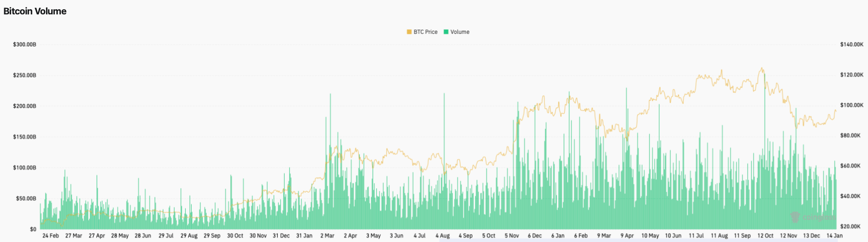Screen dimensions: 868x242
Task: Select the 14 Jan x-axis date label
Action: point(835,235)
